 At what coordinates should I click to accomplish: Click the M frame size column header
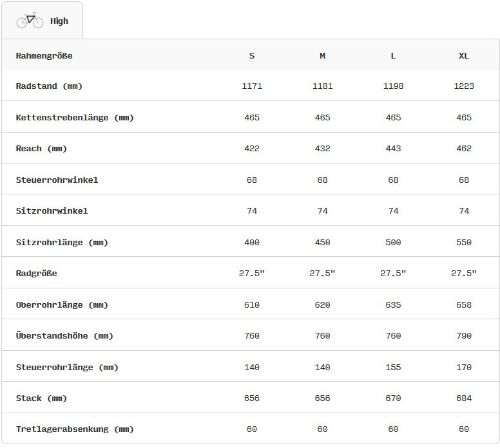(x=322, y=56)
